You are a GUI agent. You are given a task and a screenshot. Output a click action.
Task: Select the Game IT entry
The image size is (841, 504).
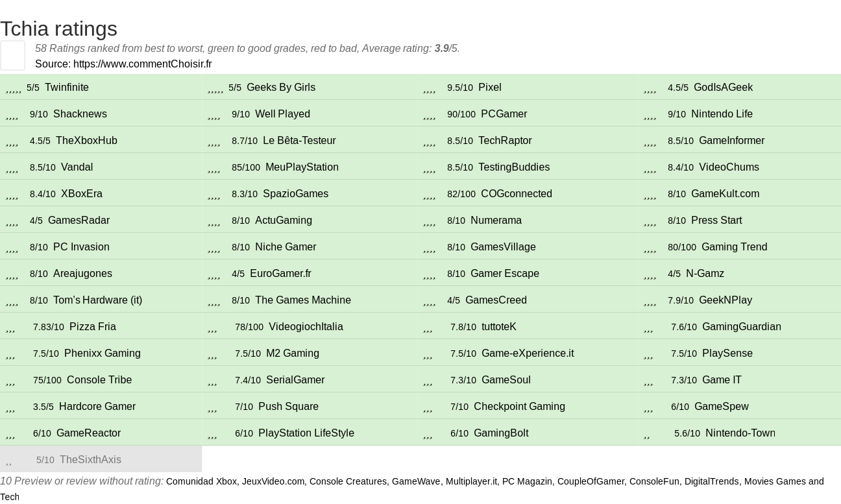pos(740,379)
